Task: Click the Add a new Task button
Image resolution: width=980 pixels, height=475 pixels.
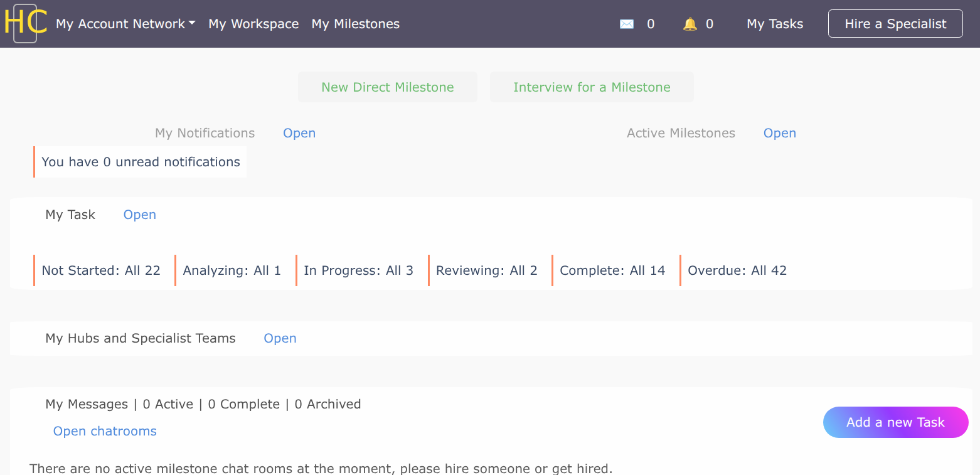Action: (x=895, y=422)
